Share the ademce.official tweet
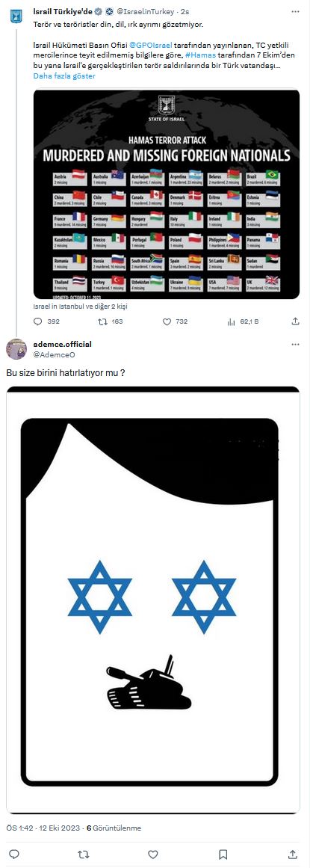This screenshot has width=310, height=868. click(293, 854)
